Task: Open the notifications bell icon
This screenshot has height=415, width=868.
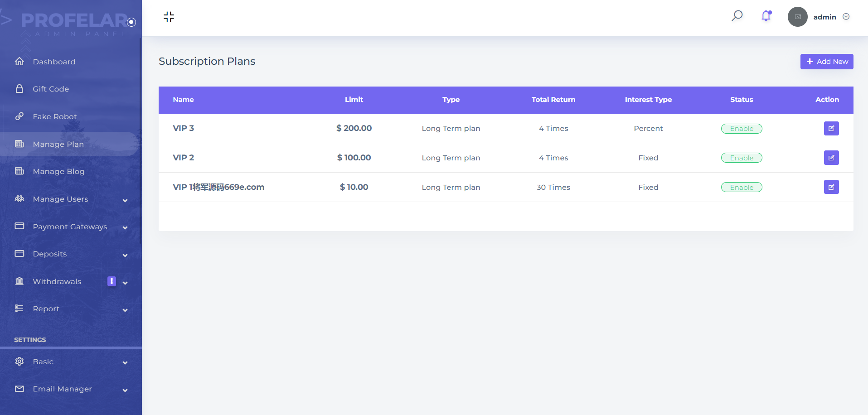Action: (x=766, y=16)
